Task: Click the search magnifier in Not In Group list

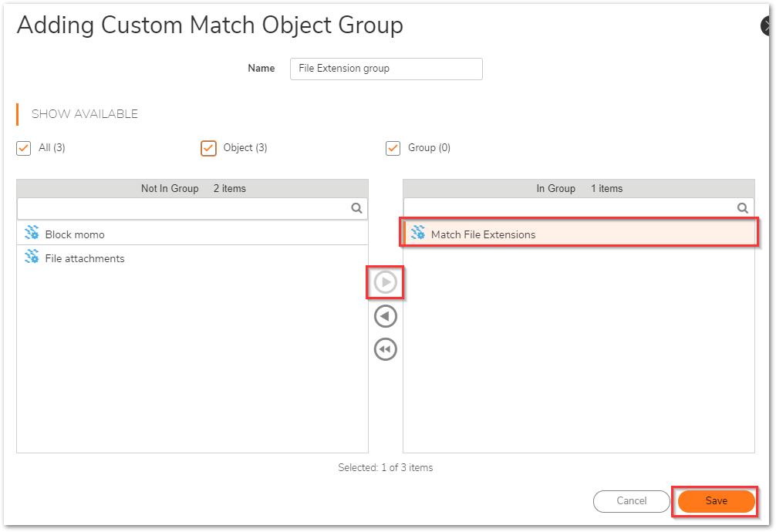Action: tap(356, 208)
